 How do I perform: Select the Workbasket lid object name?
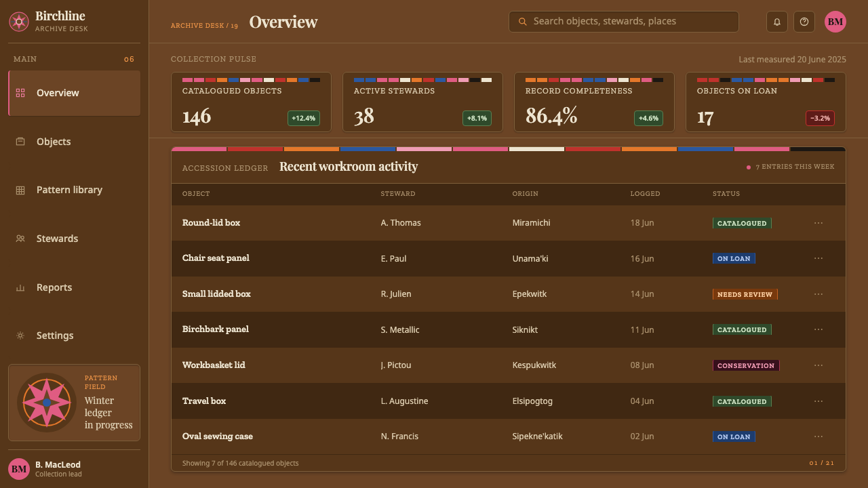[214, 365]
